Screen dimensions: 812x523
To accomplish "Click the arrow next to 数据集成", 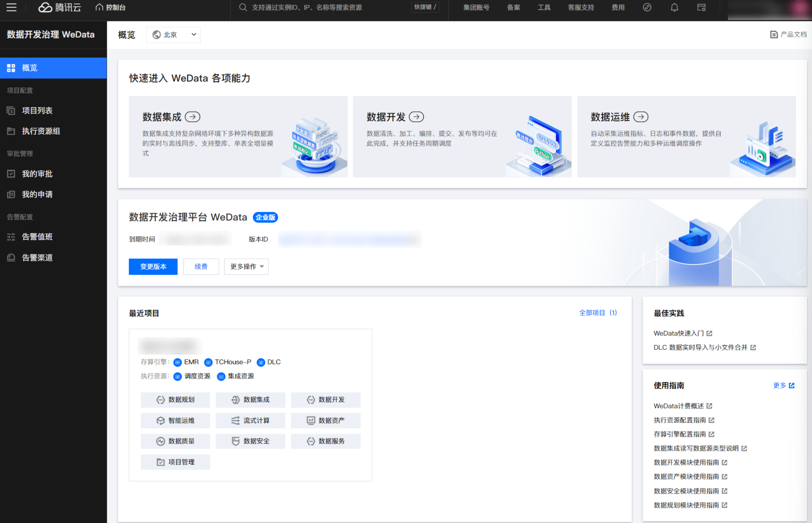I will point(193,117).
